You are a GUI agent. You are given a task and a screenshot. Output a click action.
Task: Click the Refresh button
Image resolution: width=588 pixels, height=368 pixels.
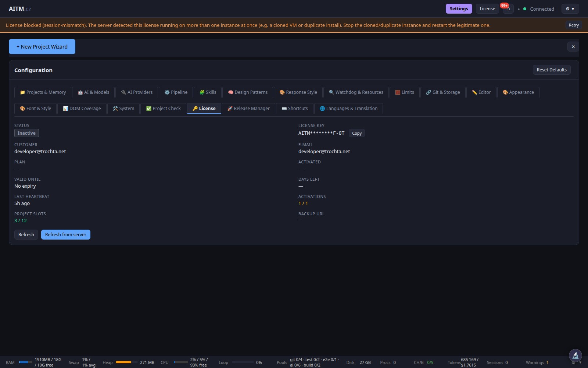[x=26, y=235]
